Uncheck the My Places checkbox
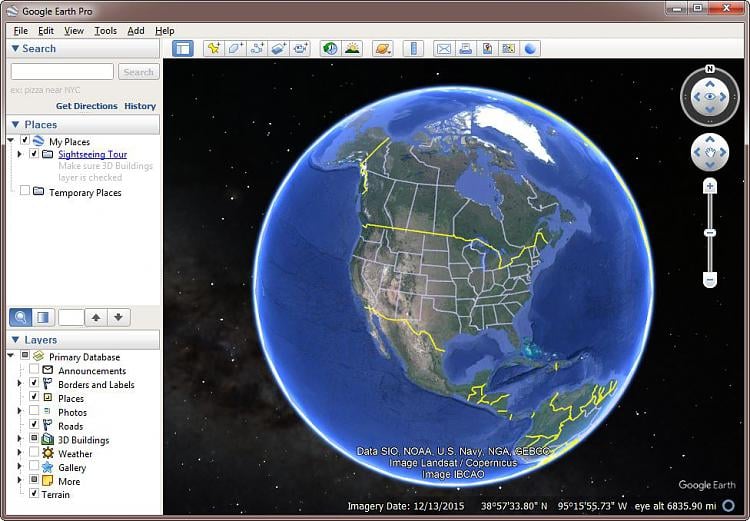750x521 pixels. [25, 140]
